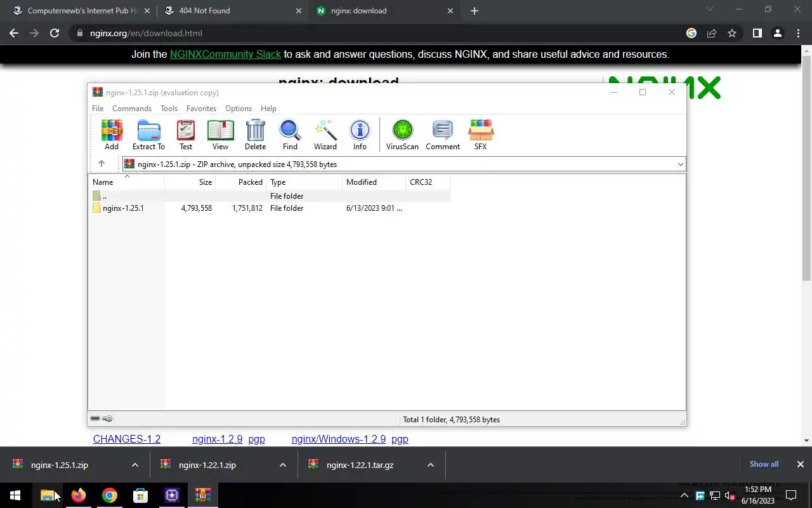This screenshot has height=508, width=812.
Task: Add an archive Comment
Action: tap(443, 135)
